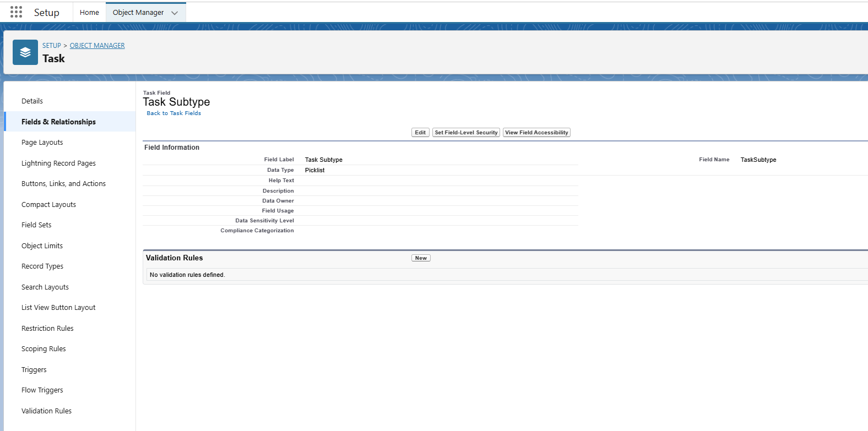Go to Restriction Rules

coord(47,329)
